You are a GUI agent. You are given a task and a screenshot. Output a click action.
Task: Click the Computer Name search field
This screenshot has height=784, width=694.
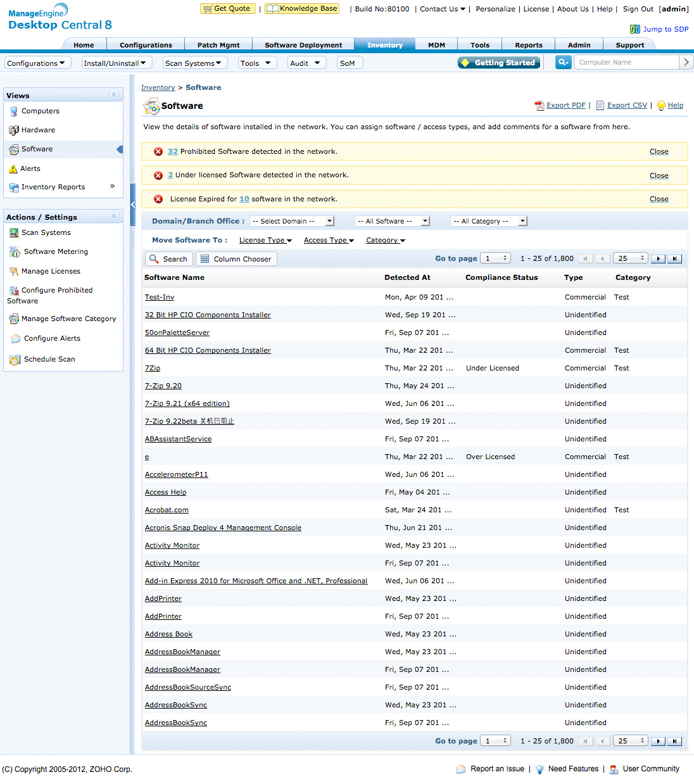(x=626, y=62)
